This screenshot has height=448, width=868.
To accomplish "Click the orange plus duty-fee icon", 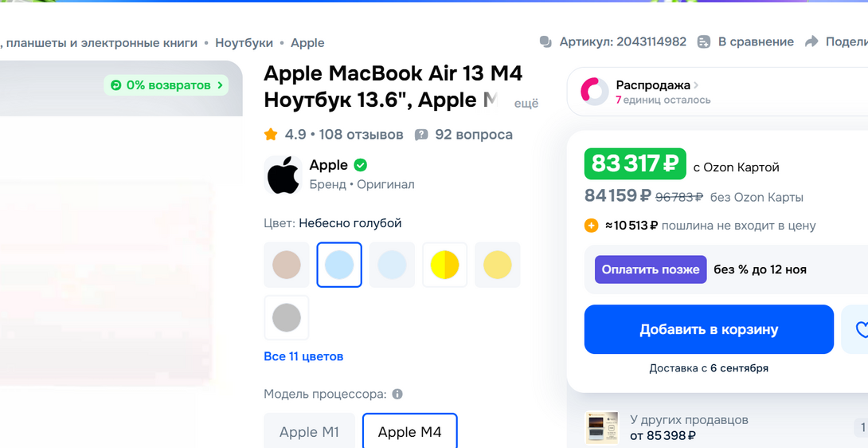I will click(x=592, y=226).
